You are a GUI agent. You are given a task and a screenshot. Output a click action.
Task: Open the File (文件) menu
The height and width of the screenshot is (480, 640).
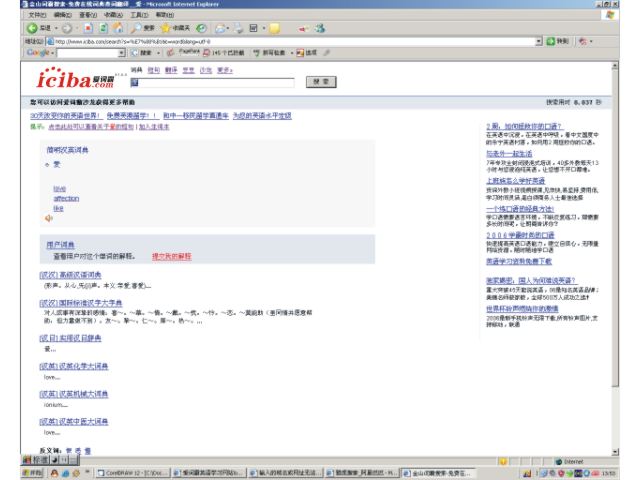click(x=38, y=15)
